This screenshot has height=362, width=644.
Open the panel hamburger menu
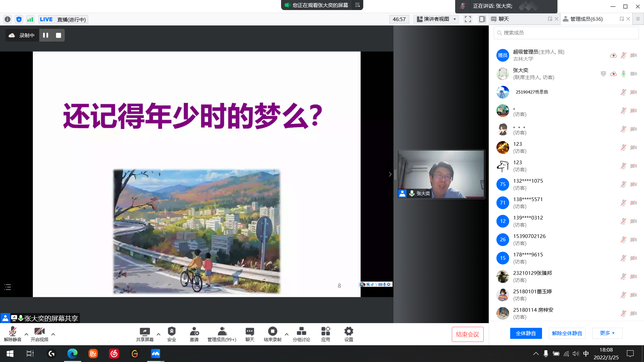(638, 19)
